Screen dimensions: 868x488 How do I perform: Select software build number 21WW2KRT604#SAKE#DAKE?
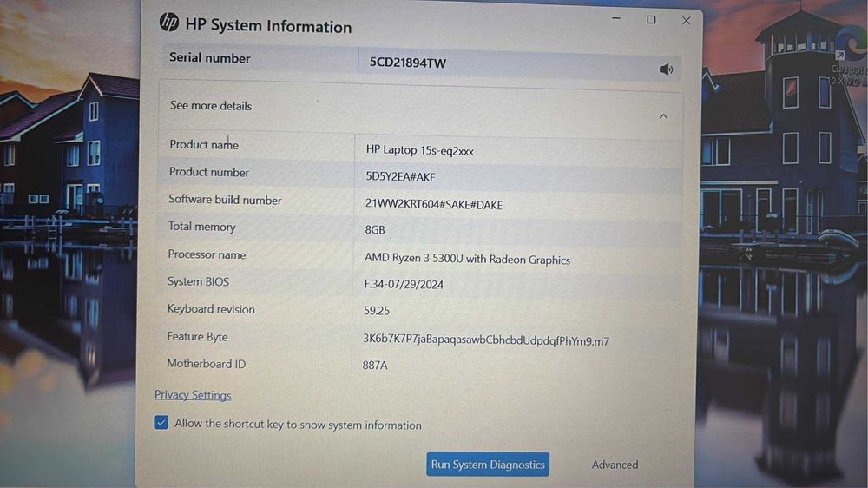coord(433,204)
